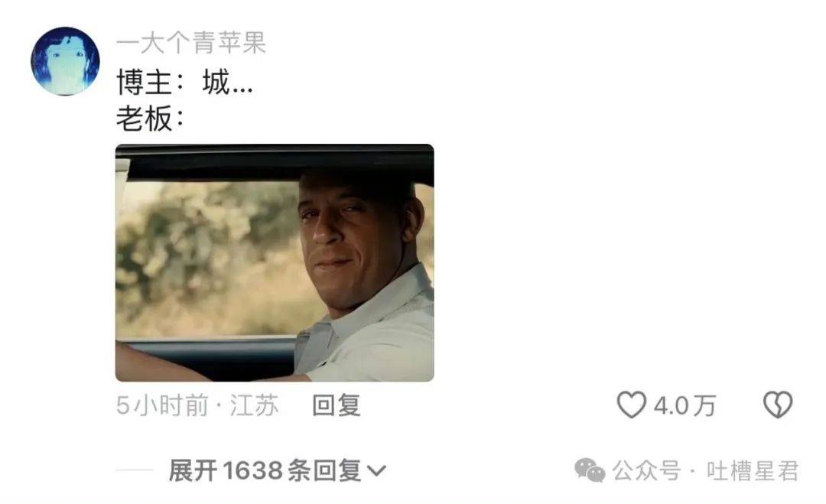Dislike the comment with the broken heart icon
The image size is (826, 504).
(x=778, y=405)
